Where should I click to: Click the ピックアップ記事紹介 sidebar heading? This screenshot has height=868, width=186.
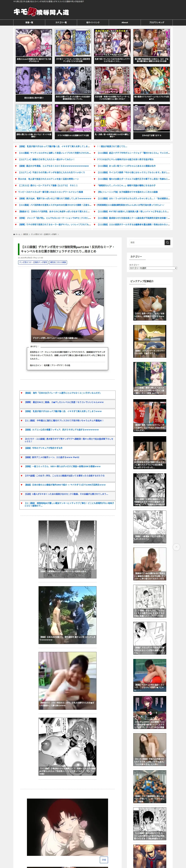pyautogui.click(x=142, y=281)
